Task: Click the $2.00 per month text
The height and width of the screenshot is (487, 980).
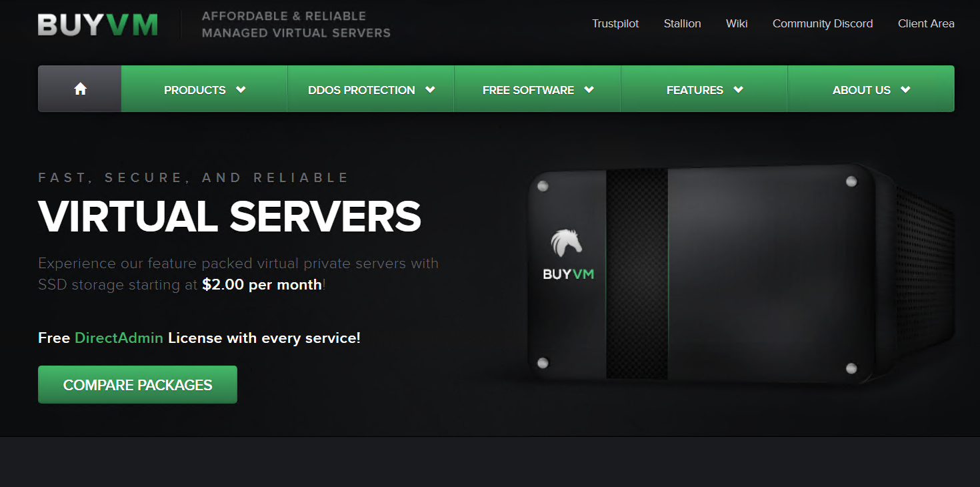Action: [262, 284]
